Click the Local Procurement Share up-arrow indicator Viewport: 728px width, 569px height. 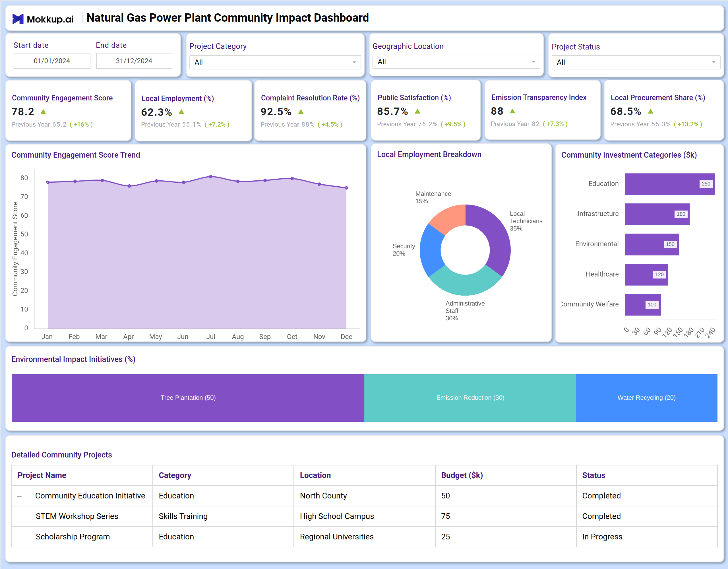[650, 112]
